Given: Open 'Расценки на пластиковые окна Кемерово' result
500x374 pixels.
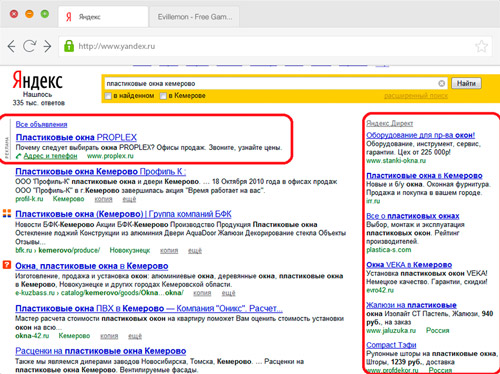Looking at the screenshot, I should pyautogui.click(x=101, y=351).
